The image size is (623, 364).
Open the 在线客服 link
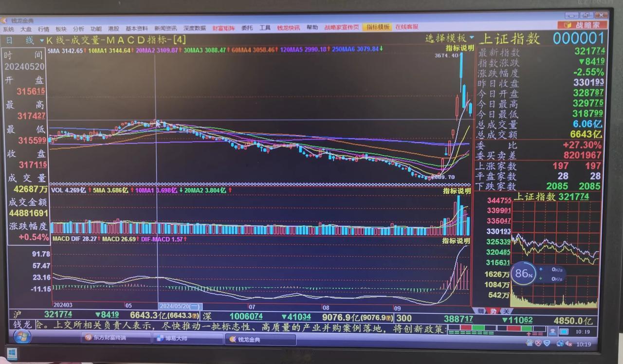tap(407, 27)
